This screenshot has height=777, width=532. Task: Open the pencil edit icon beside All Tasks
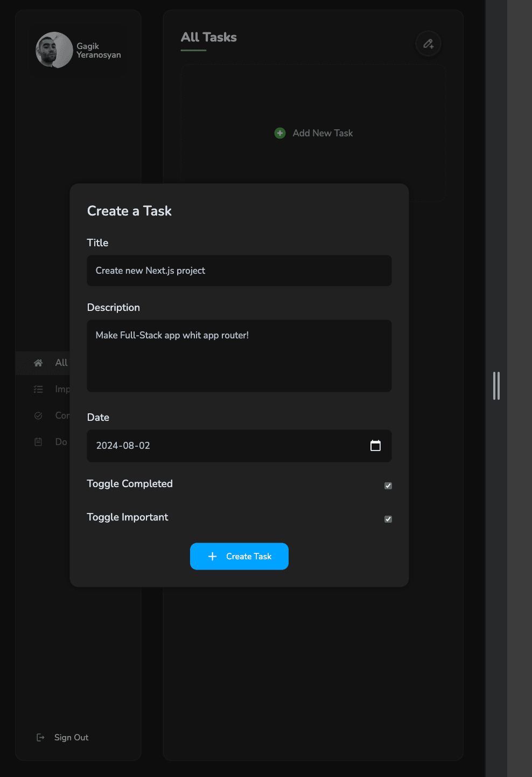point(428,44)
